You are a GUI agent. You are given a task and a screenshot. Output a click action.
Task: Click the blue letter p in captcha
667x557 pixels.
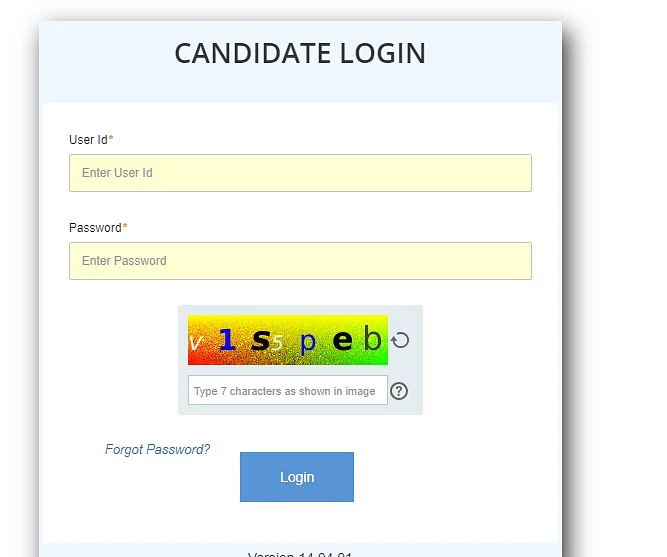tap(308, 344)
